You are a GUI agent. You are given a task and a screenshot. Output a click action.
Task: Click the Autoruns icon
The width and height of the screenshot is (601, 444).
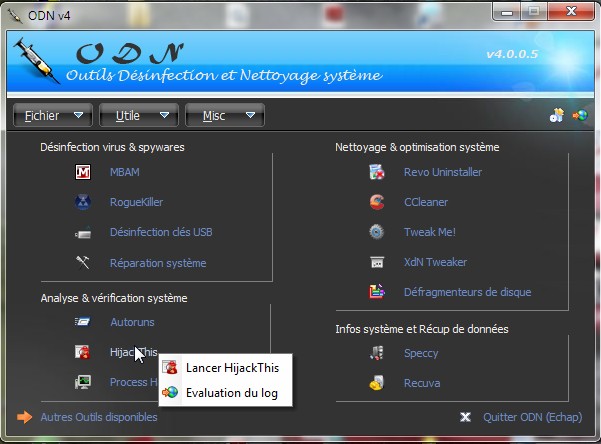[83, 322]
